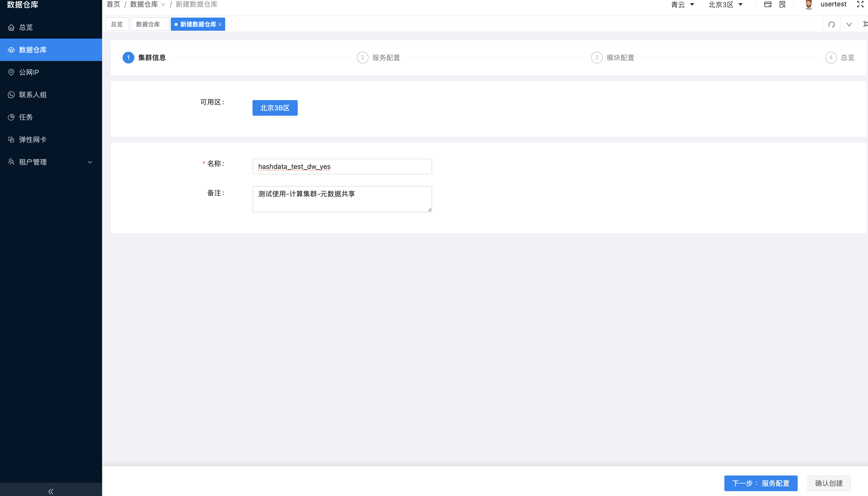Open the 首页 breadcrumb link
Screen dimensions: 868x496
[x=113, y=4]
